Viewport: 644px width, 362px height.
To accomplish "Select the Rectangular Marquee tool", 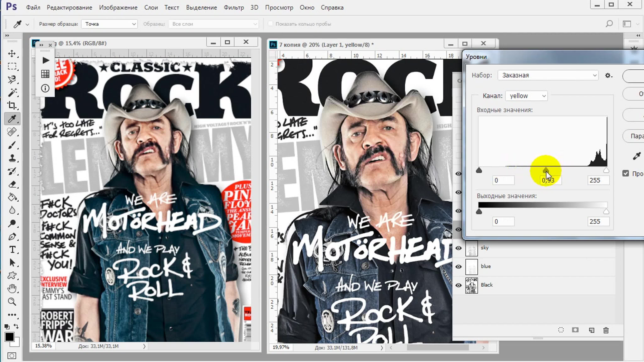I will point(12,66).
